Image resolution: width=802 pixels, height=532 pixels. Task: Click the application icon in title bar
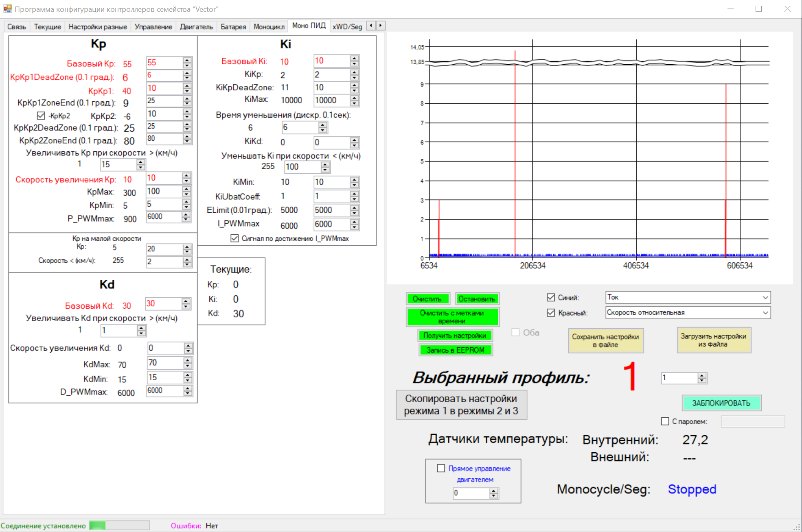click(x=7, y=9)
